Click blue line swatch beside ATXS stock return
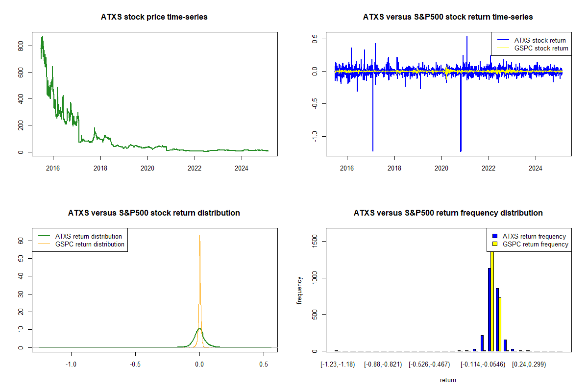 click(x=503, y=40)
